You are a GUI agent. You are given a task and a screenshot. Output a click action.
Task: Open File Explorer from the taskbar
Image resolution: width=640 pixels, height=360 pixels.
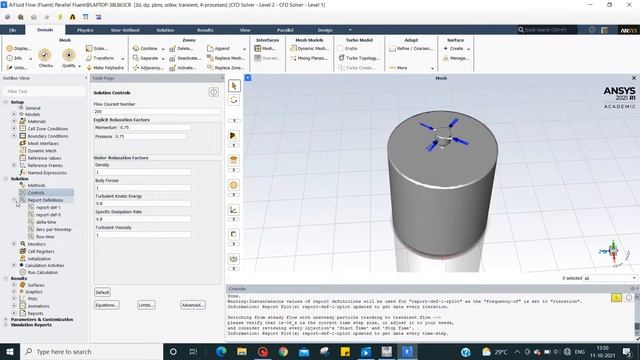[242, 351]
